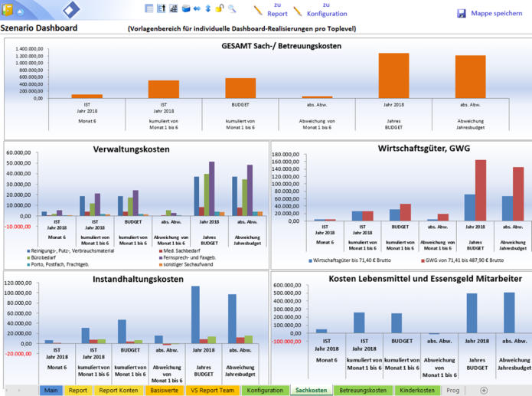Select the Kinderkosten sheet tab
Screen dimensions: 532x396
[416, 390]
